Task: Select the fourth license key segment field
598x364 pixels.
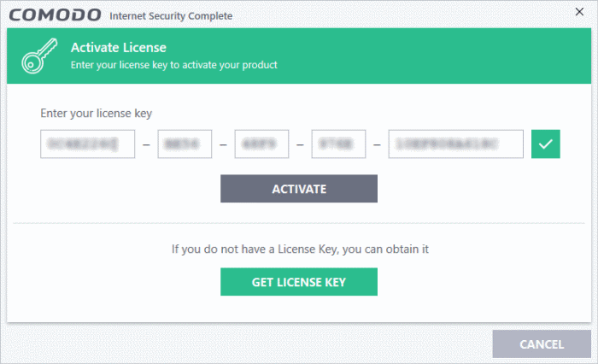Action: coord(338,144)
